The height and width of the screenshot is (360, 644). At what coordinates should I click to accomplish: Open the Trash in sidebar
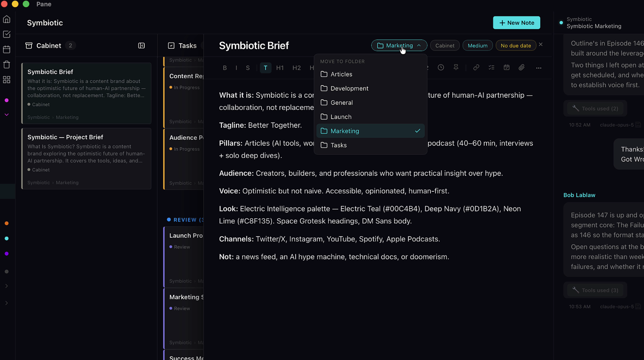(x=7, y=65)
